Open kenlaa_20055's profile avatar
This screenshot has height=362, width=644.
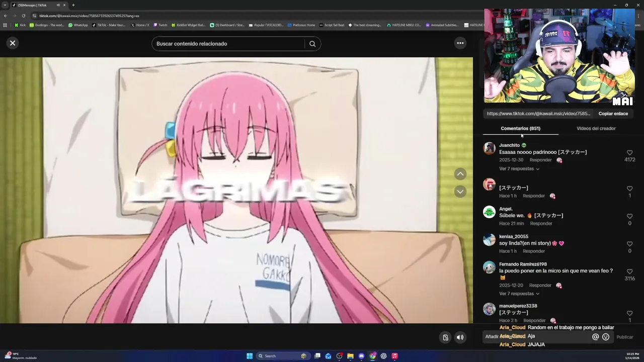[x=489, y=239]
